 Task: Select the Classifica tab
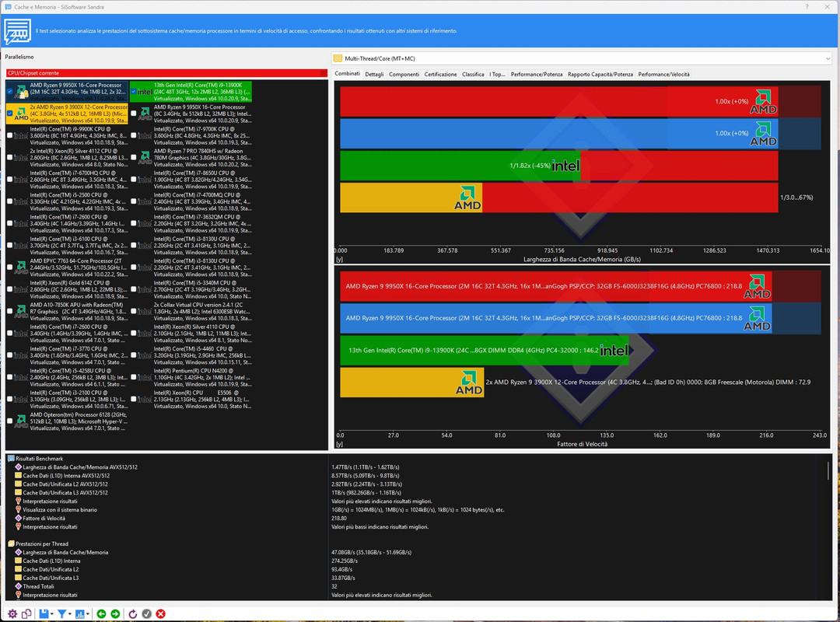click(x=473, y=75)
